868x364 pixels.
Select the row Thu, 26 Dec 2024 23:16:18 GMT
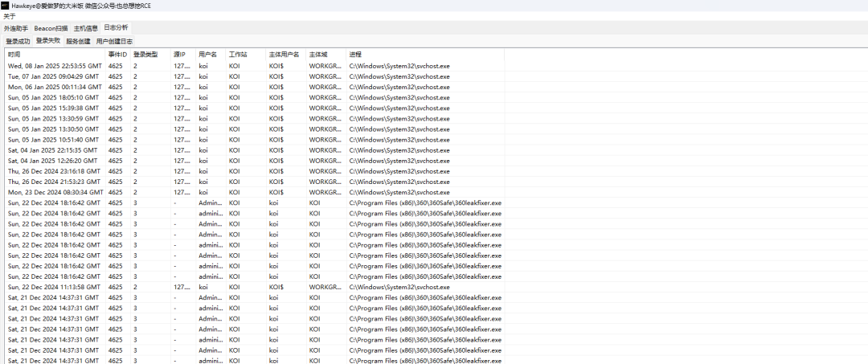coord(256,171)
